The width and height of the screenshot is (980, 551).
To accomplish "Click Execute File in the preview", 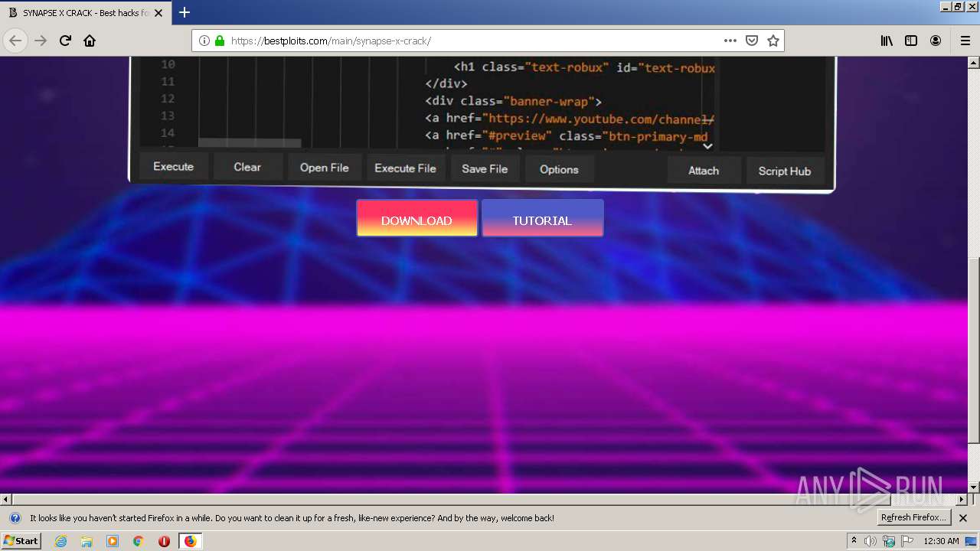I will (x=405, y=168).
